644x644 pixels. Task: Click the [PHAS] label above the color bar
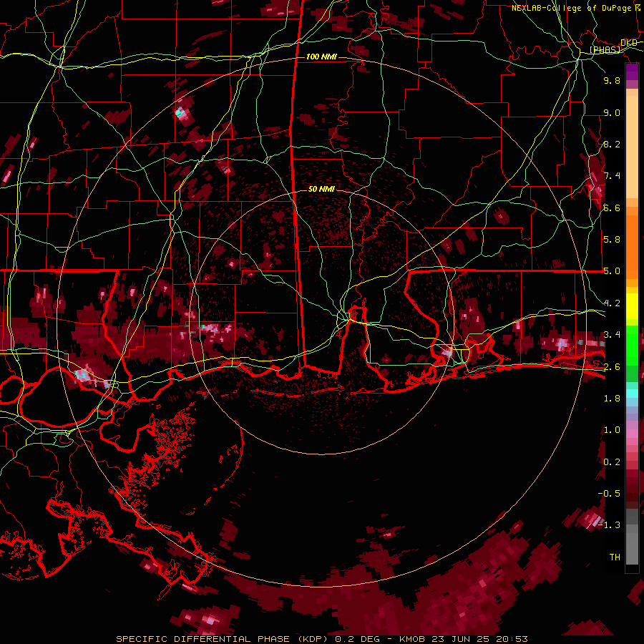(x=605, y=50)
